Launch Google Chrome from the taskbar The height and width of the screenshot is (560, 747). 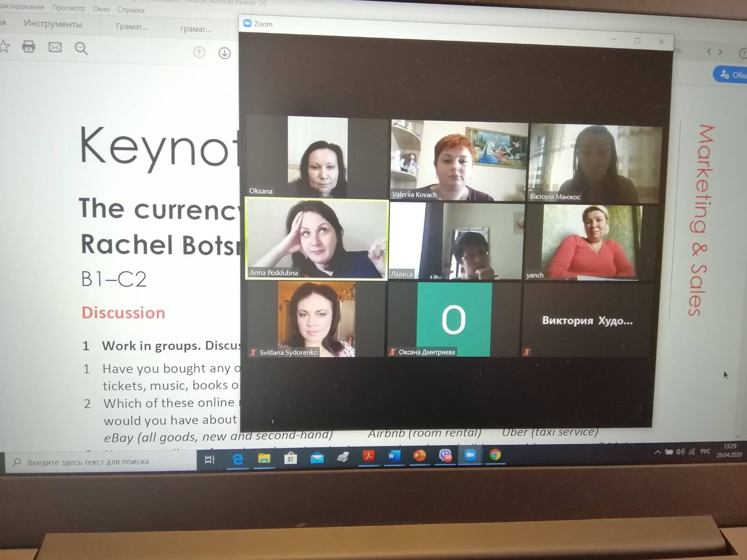click(495, 455)
